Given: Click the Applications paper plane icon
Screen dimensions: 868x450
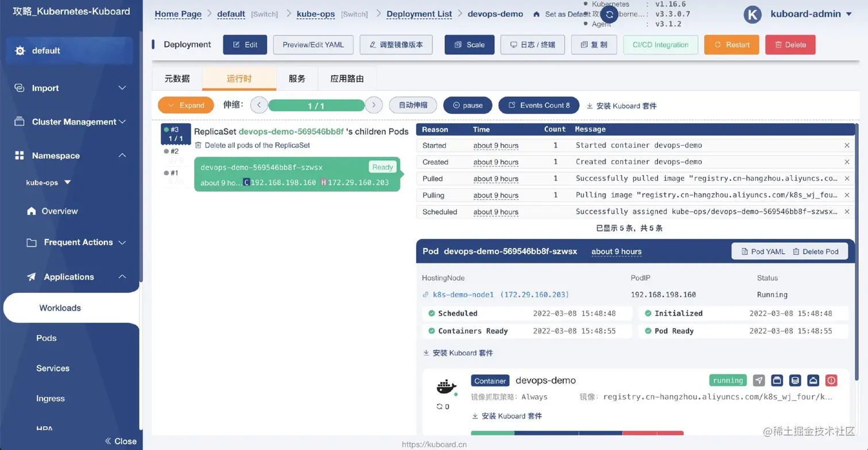Looking at the screenshot, I should click(32, 277).
